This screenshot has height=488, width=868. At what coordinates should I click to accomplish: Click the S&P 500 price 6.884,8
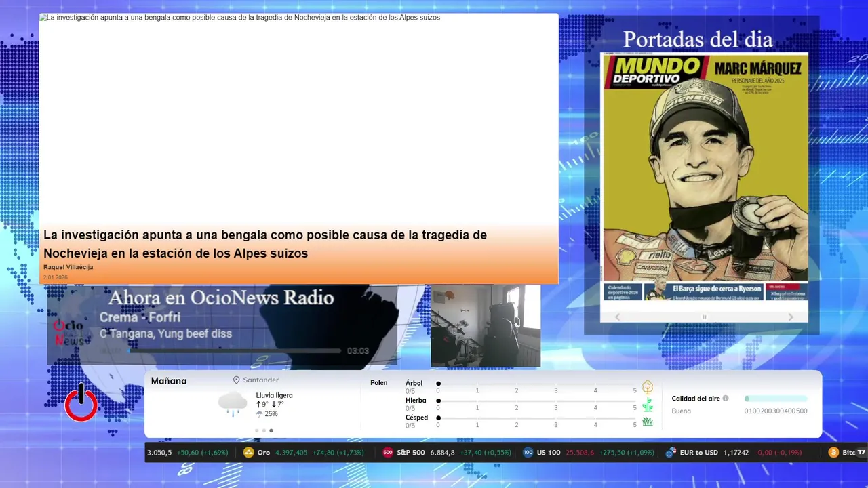tap(442, 453)
